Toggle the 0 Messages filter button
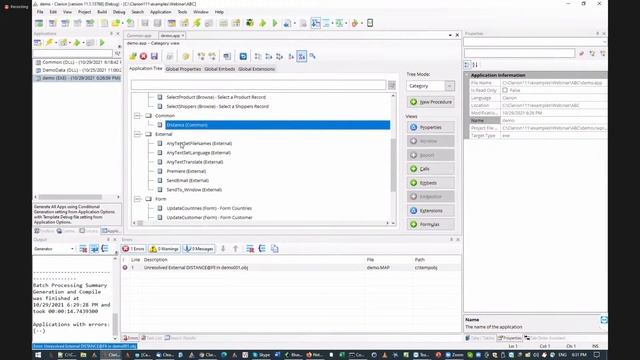Image resolution: width=640 pixels, height=360 pixels. 198,249
